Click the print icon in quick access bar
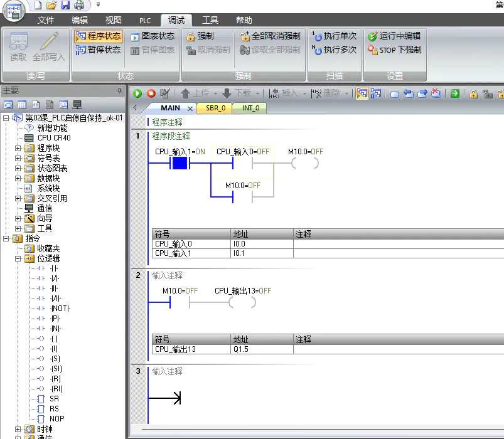Screen dimensions: 504x439 pos(79,5)
